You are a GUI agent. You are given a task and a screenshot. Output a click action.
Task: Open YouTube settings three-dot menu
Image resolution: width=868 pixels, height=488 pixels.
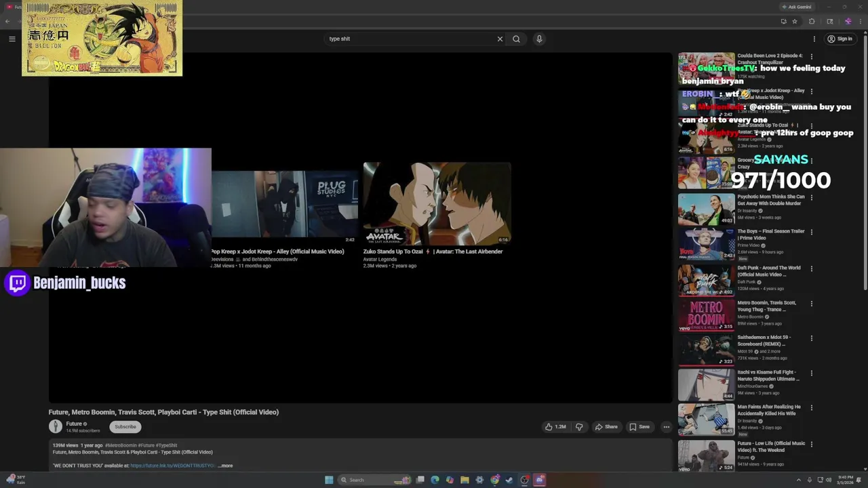pos(814,39)
